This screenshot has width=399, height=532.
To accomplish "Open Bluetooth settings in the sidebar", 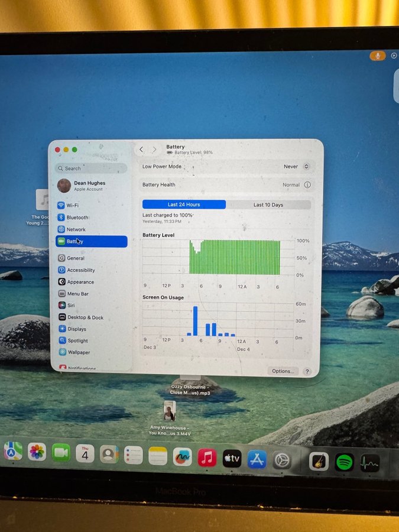I will (x=77, y=218).
